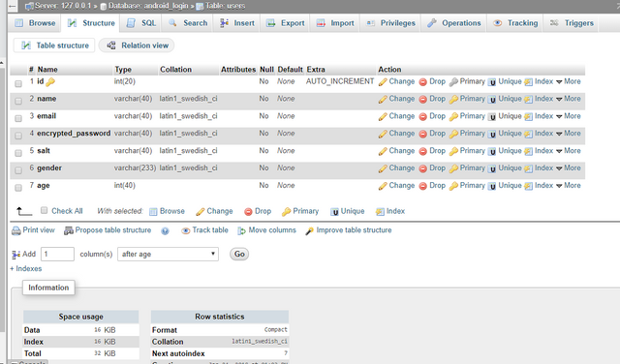The image size is (620, 364).
Task: Tick the checkbox for the age column
Action: [x=18, y=188]
